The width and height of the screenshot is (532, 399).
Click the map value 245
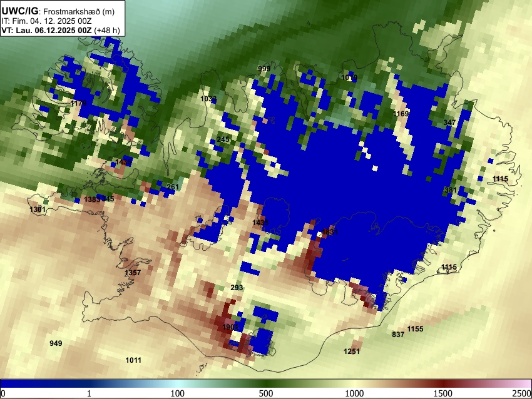pyautogui.click(x=223, y=139)
